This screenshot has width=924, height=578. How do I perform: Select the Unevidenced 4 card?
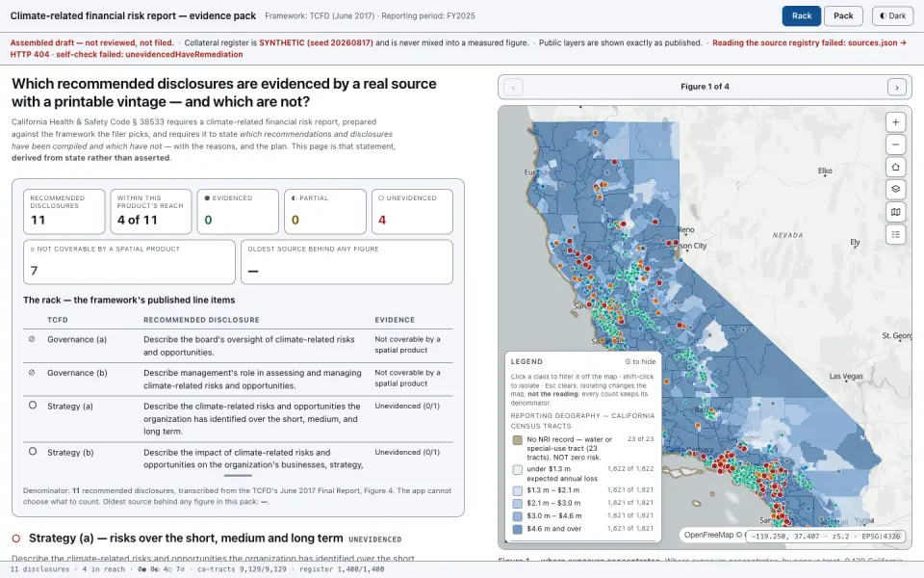tap(413, 211)
